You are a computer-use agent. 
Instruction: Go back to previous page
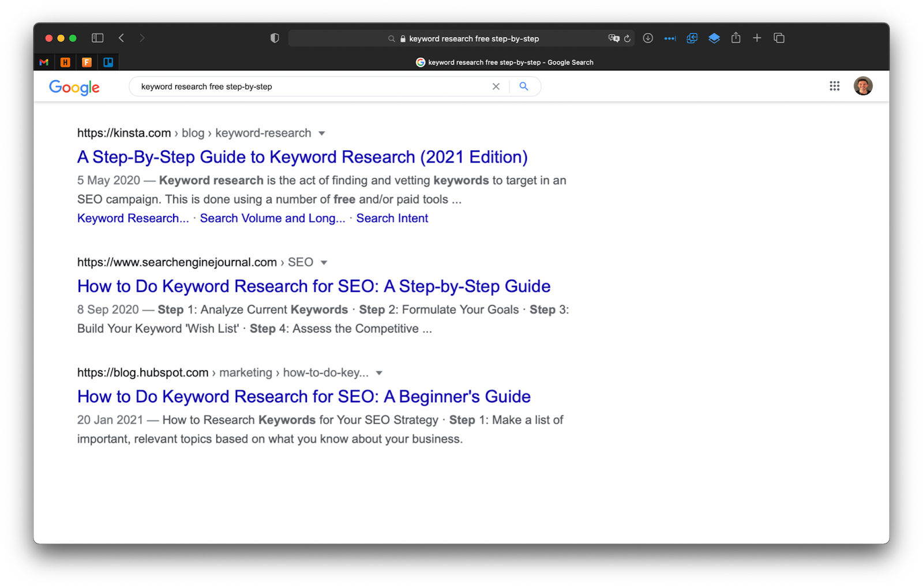click(121, 38)
